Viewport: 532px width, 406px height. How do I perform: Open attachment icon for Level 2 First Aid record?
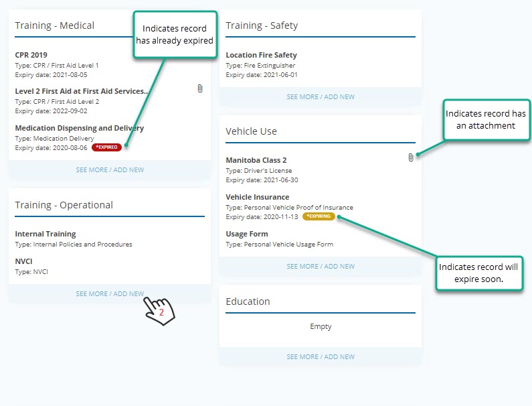(200, 88)
